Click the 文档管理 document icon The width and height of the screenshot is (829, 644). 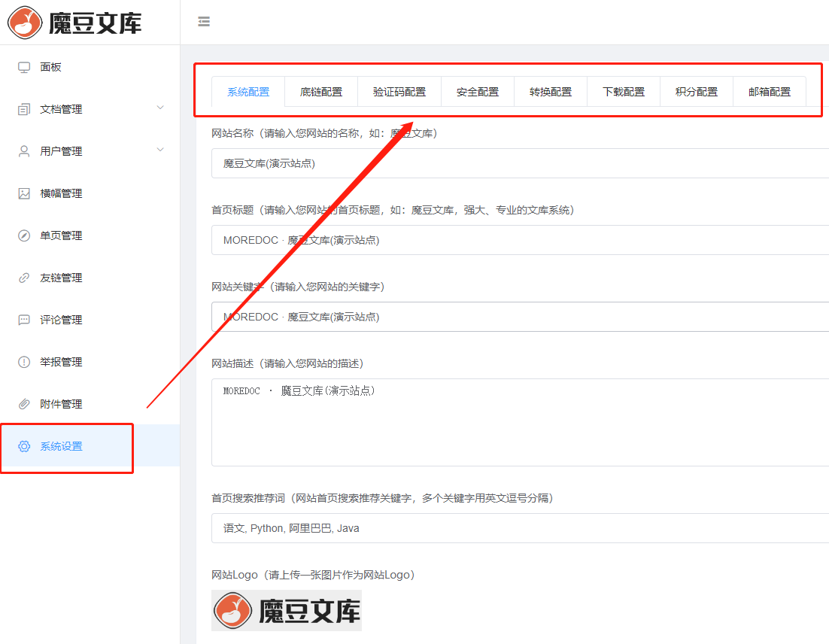coord(24,109)
